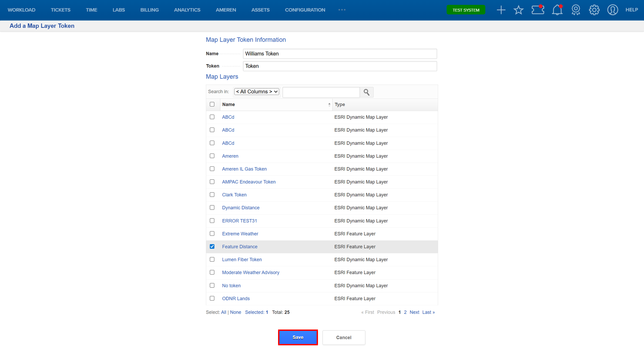Toggle the select-all header checkbox
The height and width of the screenshot is (352, 644).
tap(212, 104)
